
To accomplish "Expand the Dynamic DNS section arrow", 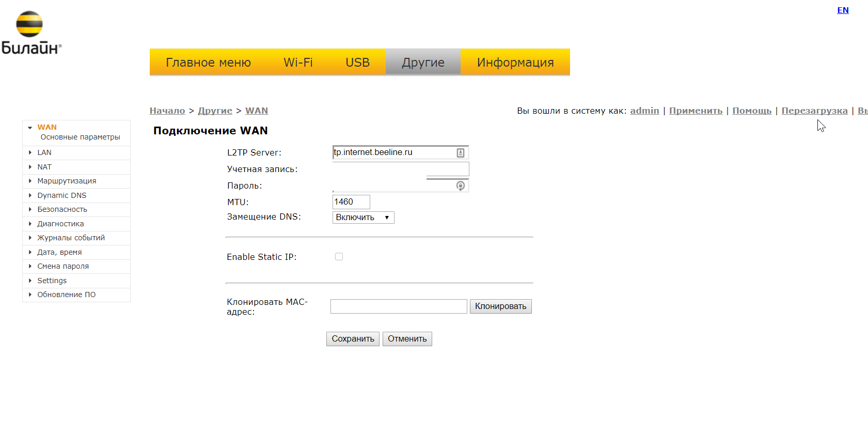I will (x=30, y=195).
